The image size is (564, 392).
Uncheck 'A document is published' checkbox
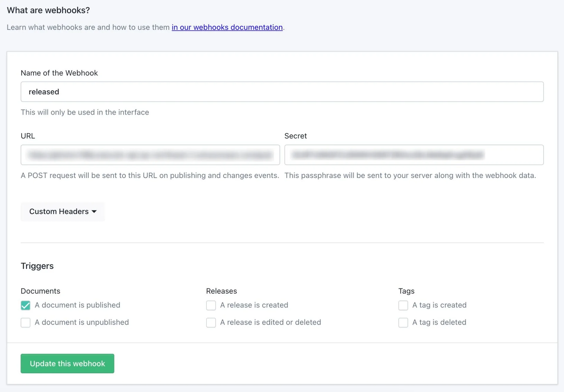[26, 305]
